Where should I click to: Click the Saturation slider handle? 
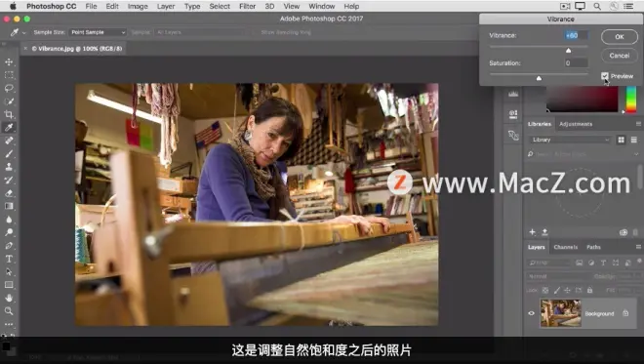click(x=539, y=78)
